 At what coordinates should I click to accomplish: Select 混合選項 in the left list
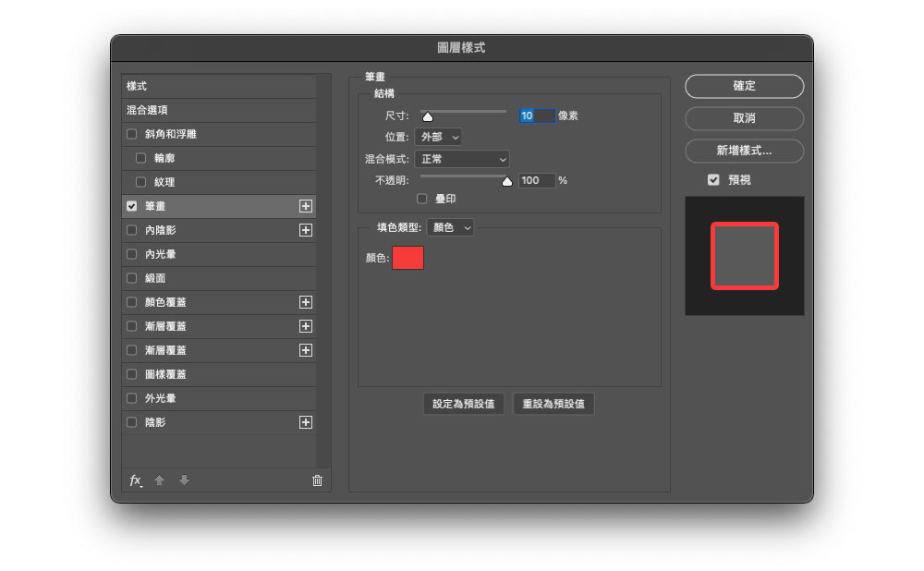click(218, 110)
